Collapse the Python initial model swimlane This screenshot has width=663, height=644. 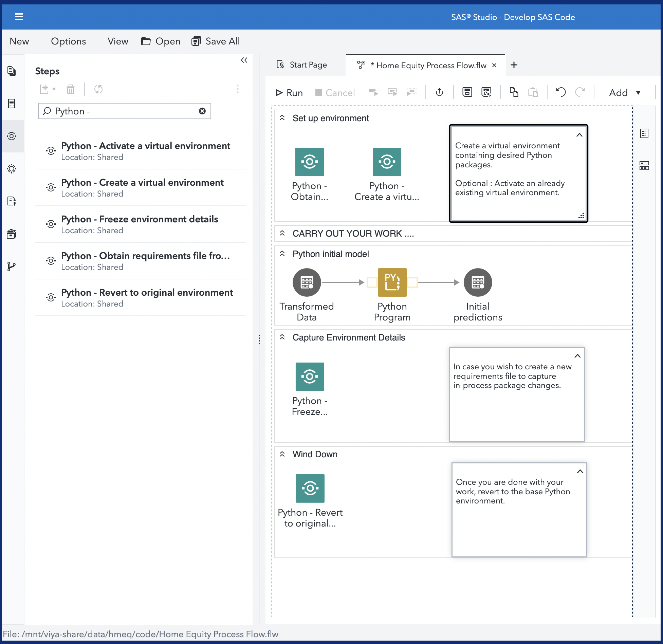(x=282, y=254)
